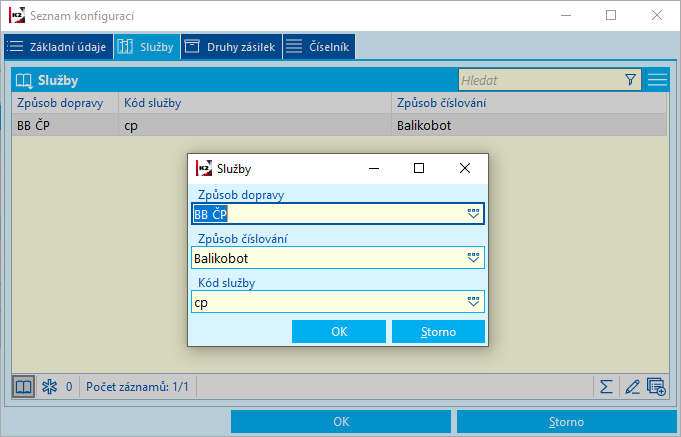The width and height of the screenshot is (681, 437).
Task: Click into the Balikobot numbering field
Action: [337, 258]
